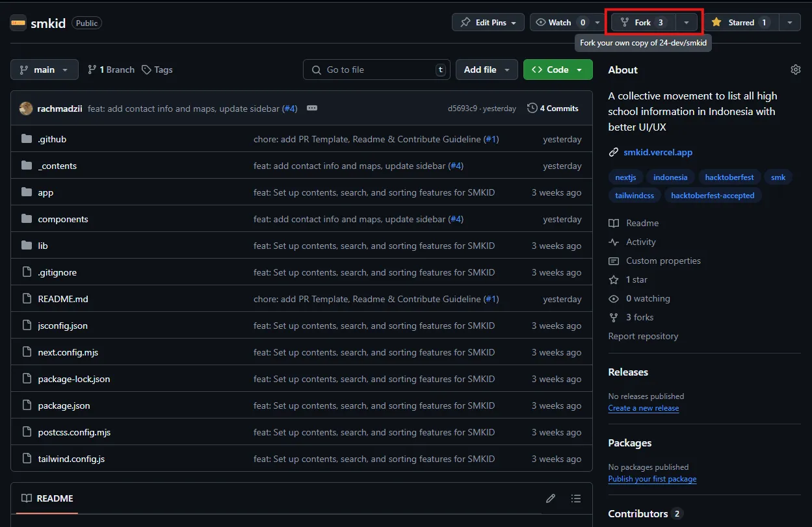Click the pulse icon next to Activity
Image resolution: width=812 pixels, height=527 pixels.
click(x=614, y=242)
